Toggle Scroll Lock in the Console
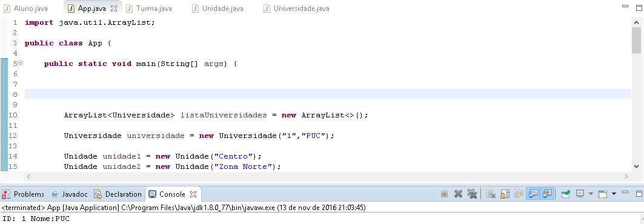The image size is (644, 224). [x=505, y=194]
